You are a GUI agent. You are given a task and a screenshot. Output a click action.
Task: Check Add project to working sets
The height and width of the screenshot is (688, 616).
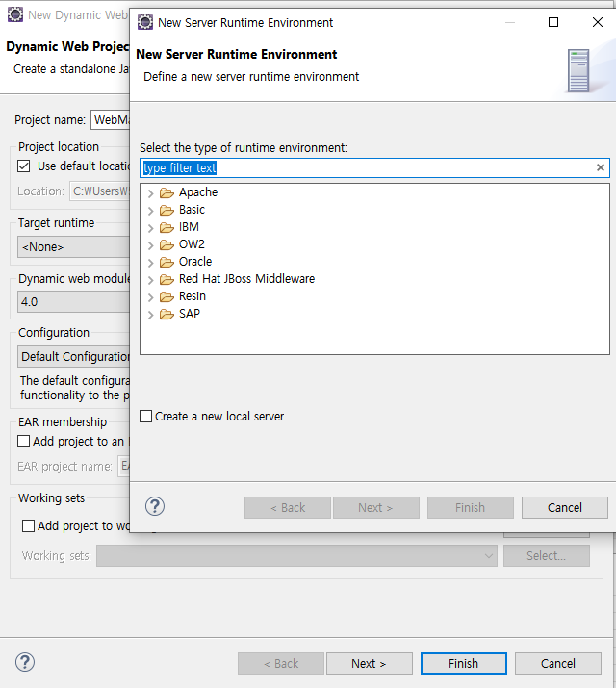(29, 525)
